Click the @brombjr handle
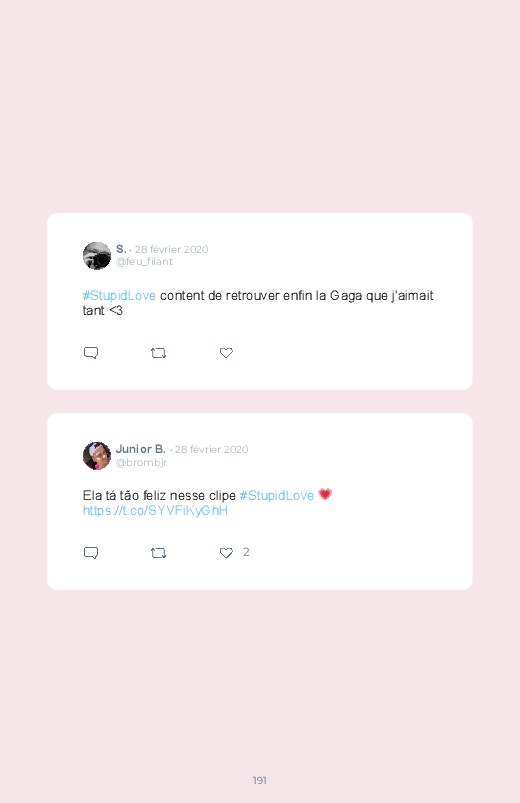Viewport: 520px width, 803px height. pos(141,462)
